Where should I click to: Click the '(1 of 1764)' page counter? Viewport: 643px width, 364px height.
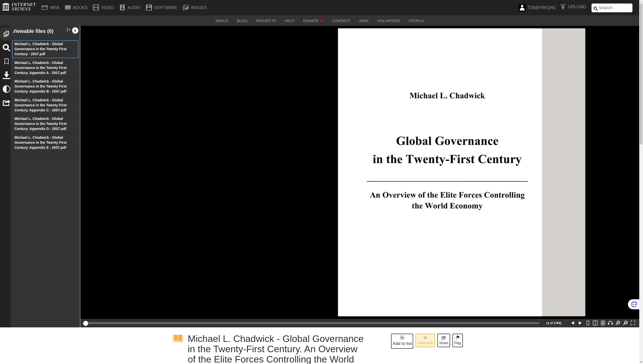554,323
